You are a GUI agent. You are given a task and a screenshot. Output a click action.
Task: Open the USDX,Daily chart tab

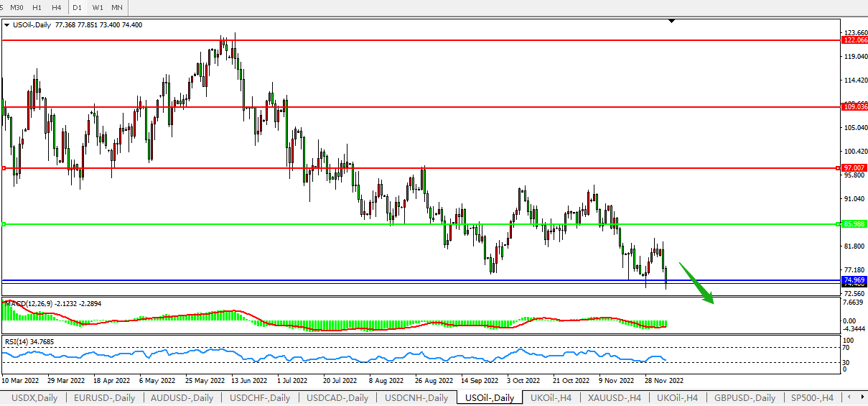35,397
